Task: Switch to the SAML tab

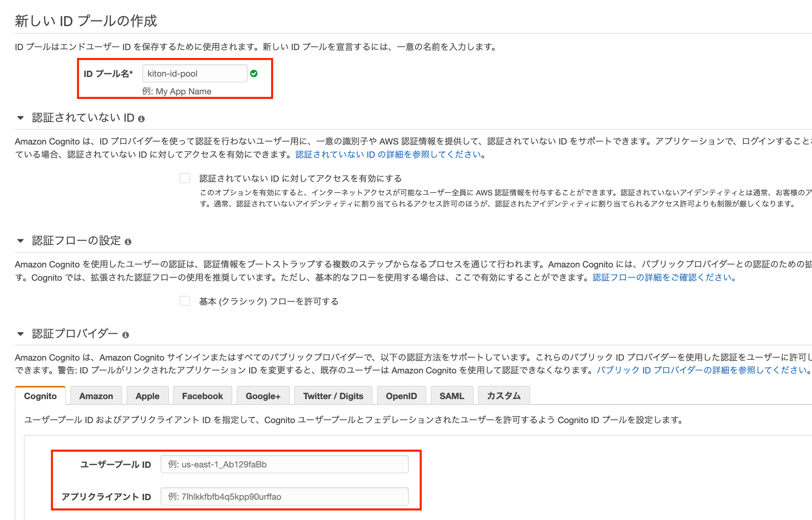Action: [x=452, y=396]
